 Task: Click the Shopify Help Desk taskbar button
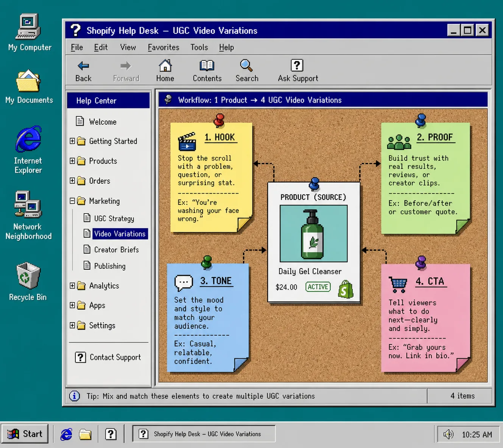tap(204, 434)
